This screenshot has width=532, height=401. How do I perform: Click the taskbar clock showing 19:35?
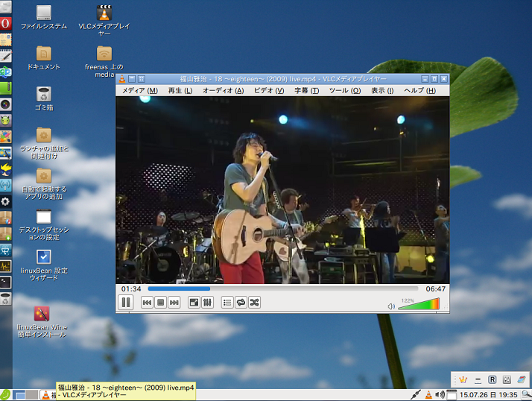[x=488, y=395]
